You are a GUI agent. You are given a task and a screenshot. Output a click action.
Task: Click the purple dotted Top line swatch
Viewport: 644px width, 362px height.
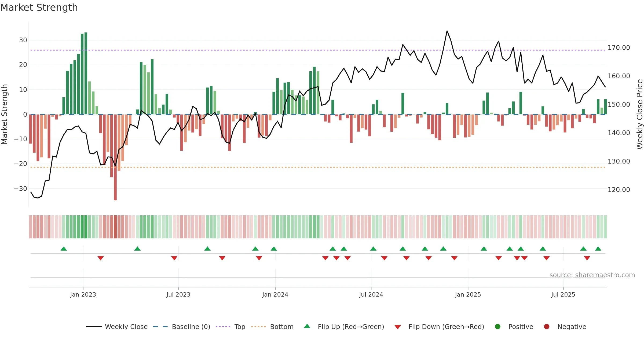pos(223,327)
